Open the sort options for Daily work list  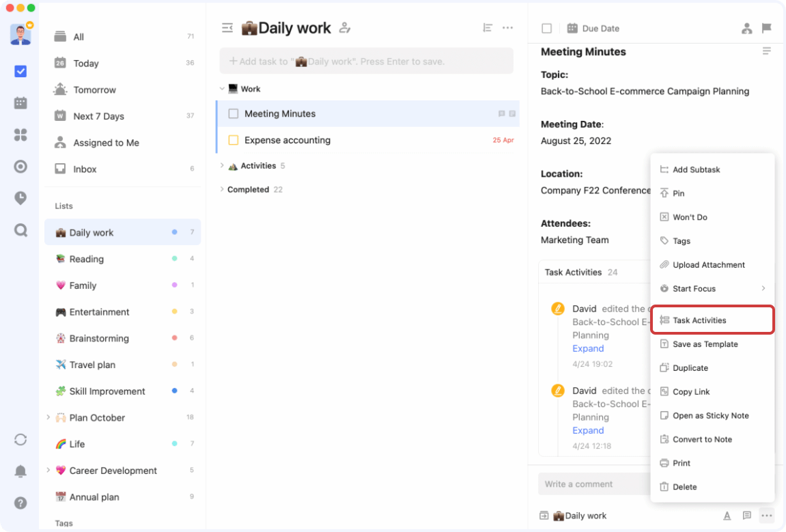487,27
